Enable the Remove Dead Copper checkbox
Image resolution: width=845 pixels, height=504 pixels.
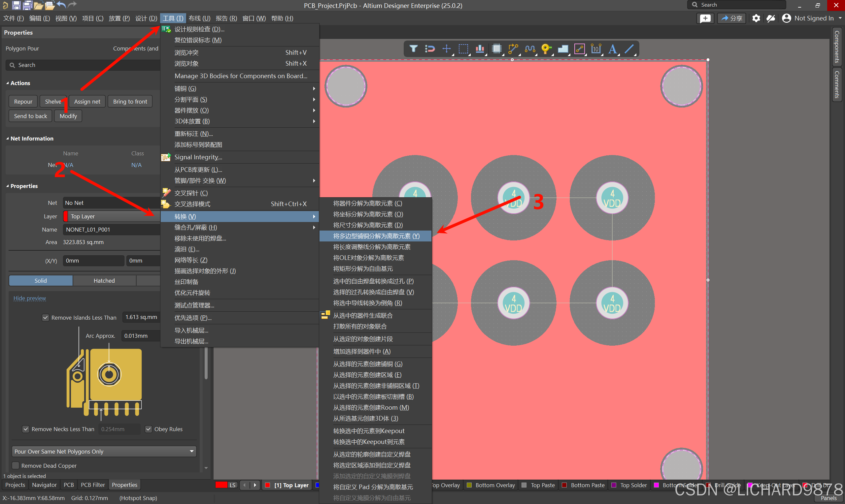pyautogui.click(x=16, y=465)
